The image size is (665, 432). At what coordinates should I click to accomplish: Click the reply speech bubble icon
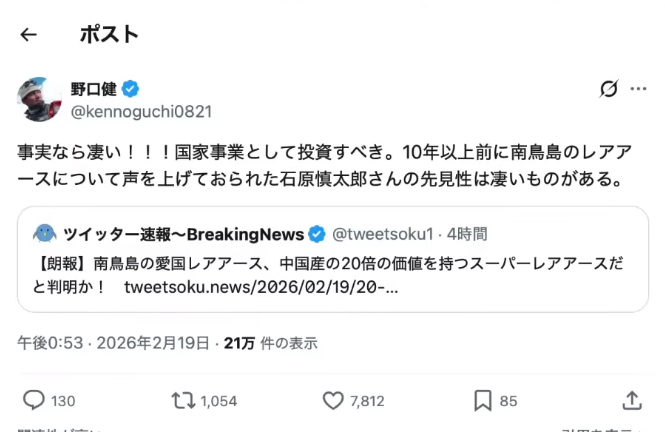[34, 400]
